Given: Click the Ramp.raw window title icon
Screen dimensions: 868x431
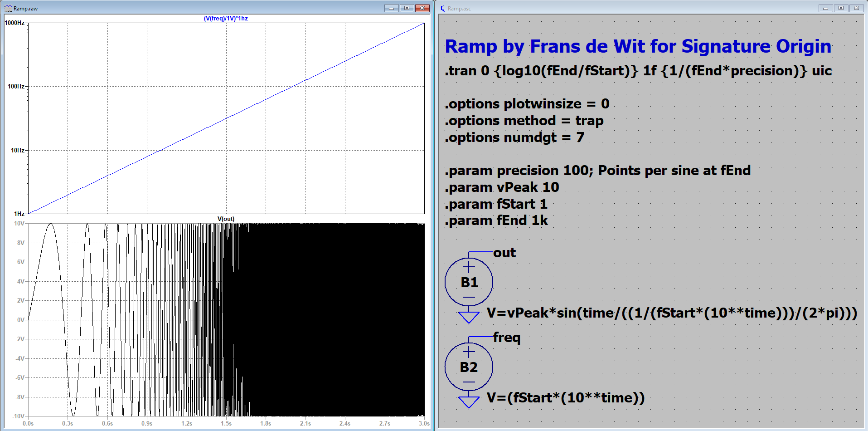Looking at the screenshot, I should pyautogui.click(x=8, y=8).
